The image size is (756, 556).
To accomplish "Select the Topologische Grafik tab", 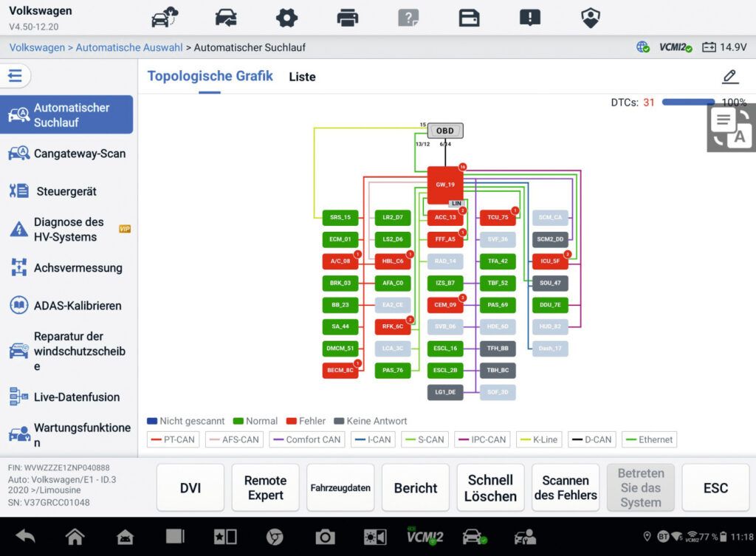I will [x=210, y=76].
